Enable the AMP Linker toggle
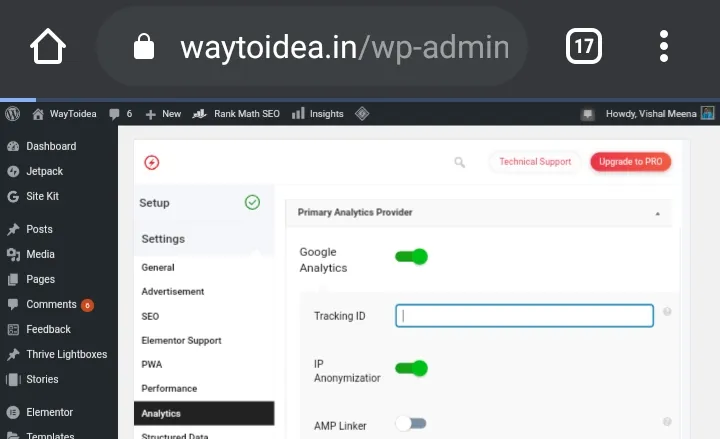This screenshot has width=720, height=439. pyautogui.click(x=411, y=423)
